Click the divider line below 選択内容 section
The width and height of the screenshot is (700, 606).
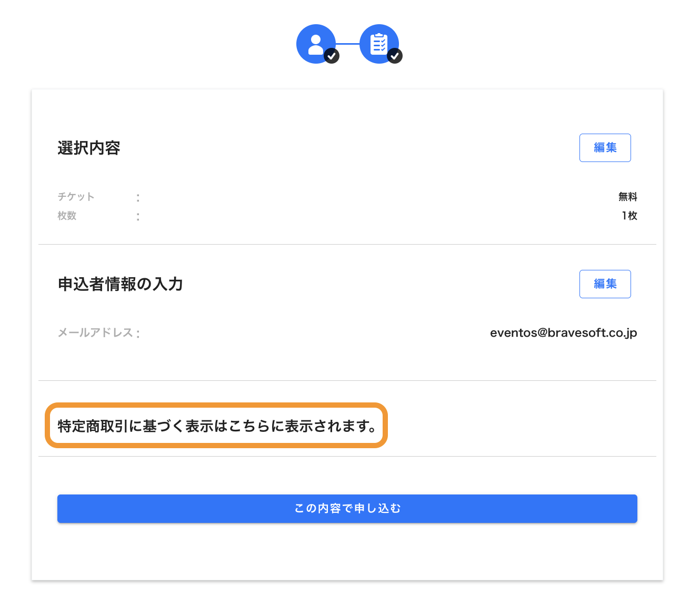click(347, 244)
